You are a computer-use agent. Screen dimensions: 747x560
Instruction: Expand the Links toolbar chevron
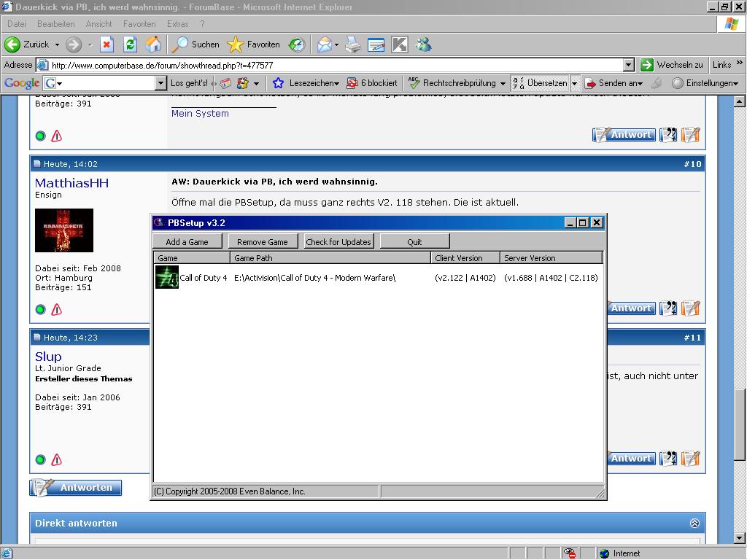[x=740, y=63]
